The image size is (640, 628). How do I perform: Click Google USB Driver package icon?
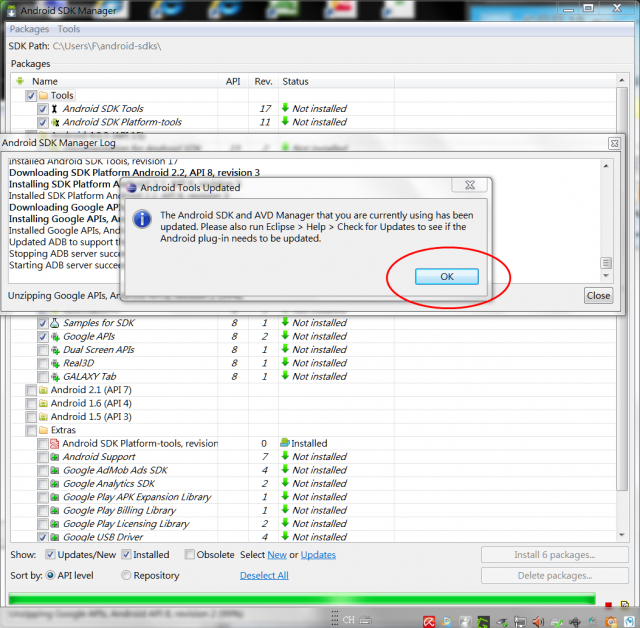click(55, 537)
